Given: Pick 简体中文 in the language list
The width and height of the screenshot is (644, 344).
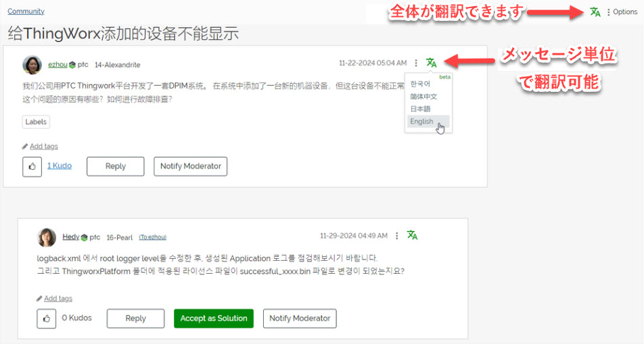Looking at the screenshot, I should click(x=423, y=97).
